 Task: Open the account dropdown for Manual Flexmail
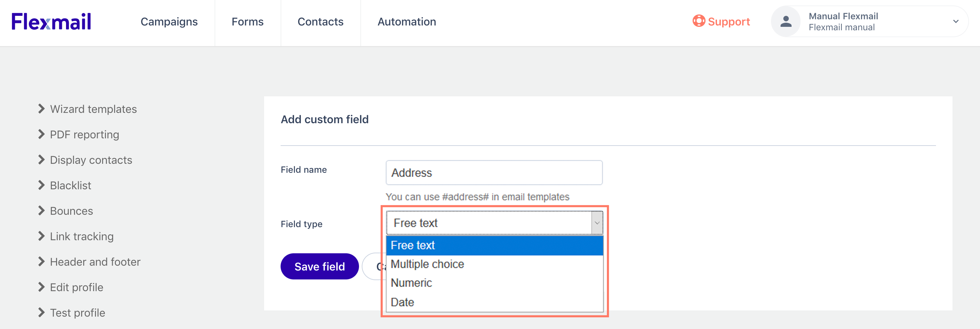(956, 21)
